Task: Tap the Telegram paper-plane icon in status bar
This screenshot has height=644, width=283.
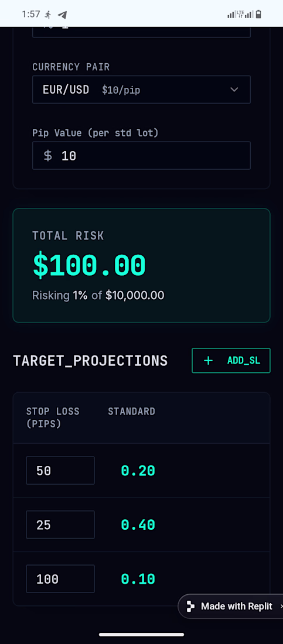Action: [62, 15]
